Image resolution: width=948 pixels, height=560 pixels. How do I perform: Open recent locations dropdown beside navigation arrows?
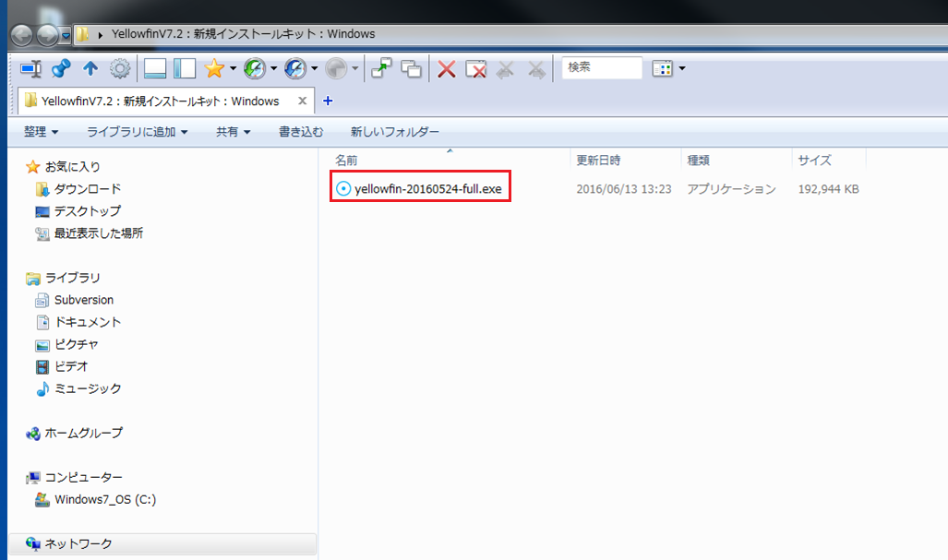pyautogui.click(x=66, y=36)
